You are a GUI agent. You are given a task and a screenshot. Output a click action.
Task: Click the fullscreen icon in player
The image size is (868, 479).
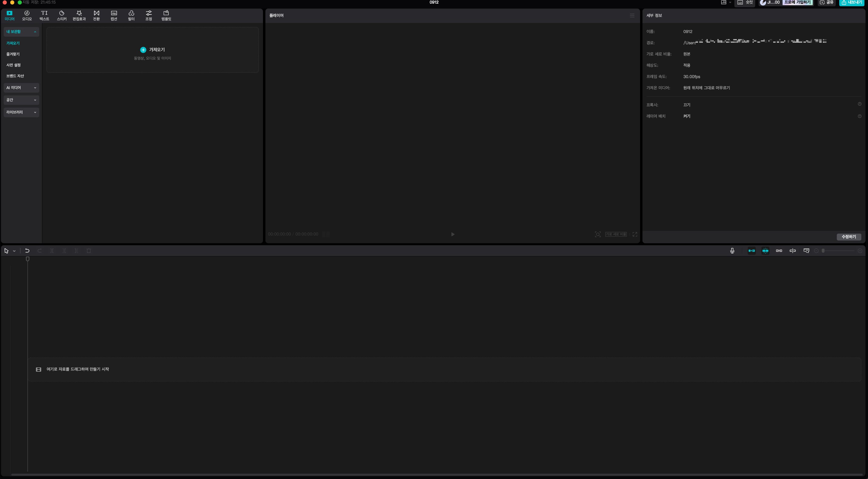pos(634,235)
